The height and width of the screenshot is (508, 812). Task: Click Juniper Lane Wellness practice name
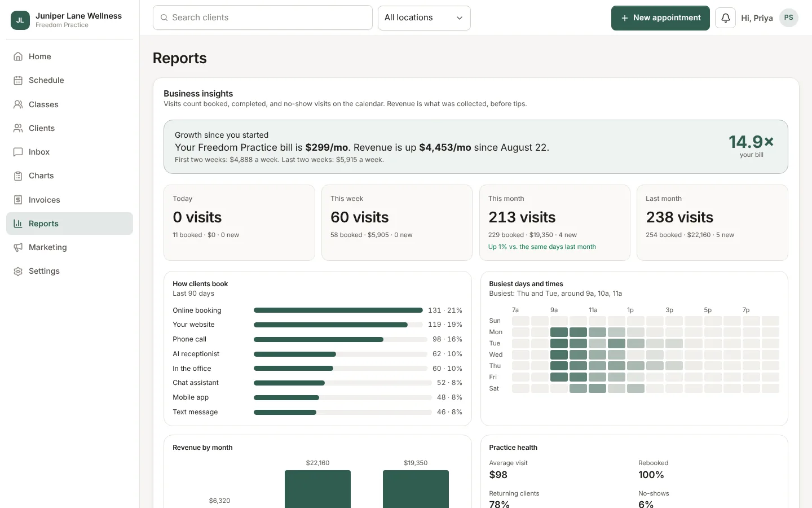tap(78, 16)
